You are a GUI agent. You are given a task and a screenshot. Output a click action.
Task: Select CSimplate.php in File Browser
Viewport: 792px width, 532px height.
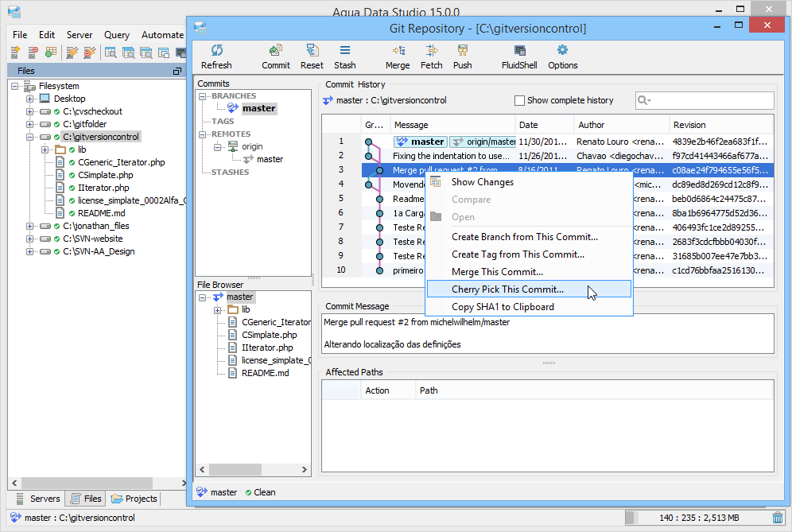pyautogui.click(x=270, y=335)
